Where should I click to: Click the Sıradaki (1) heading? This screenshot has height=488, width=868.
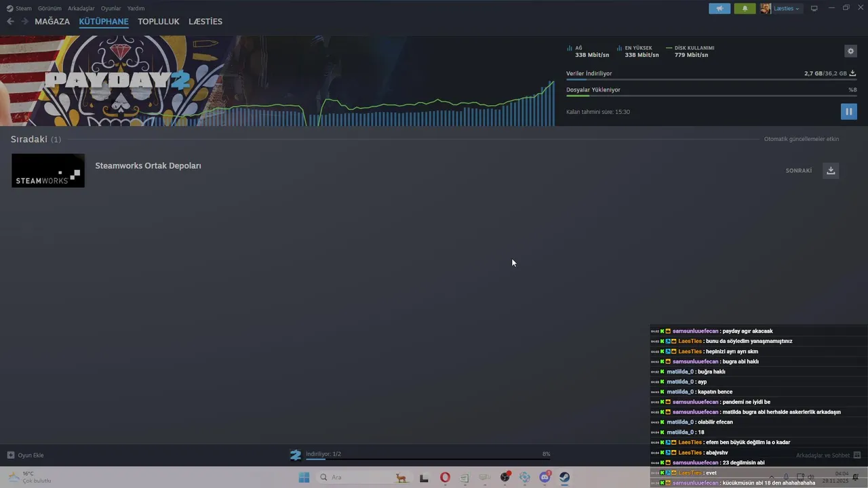tap(36, 139)
